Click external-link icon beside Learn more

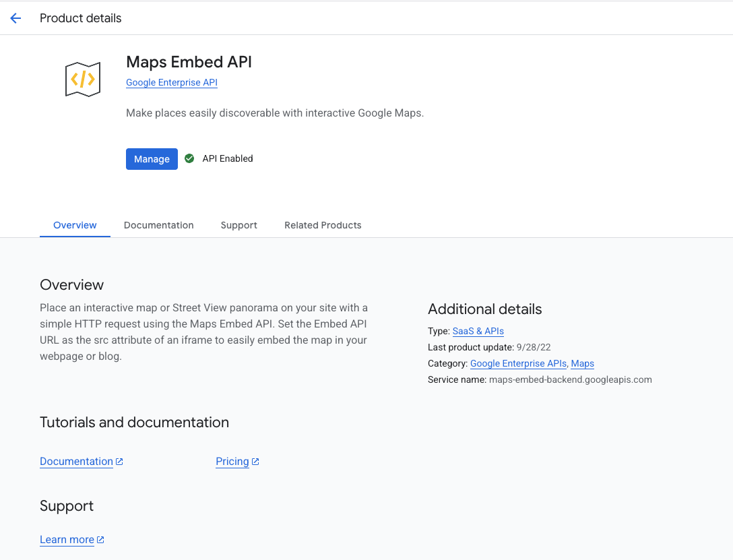(x=100, y=540)
